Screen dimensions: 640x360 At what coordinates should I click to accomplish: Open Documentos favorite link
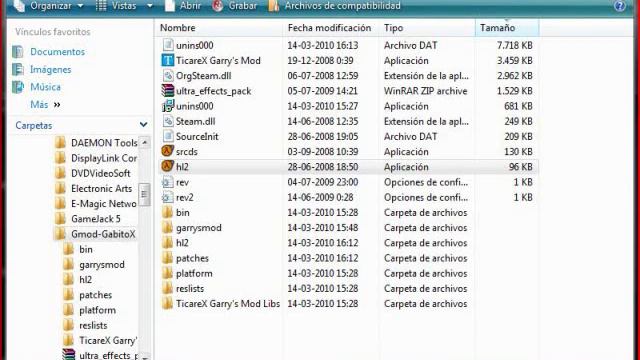pyautogui.click(x=58, y=52)
